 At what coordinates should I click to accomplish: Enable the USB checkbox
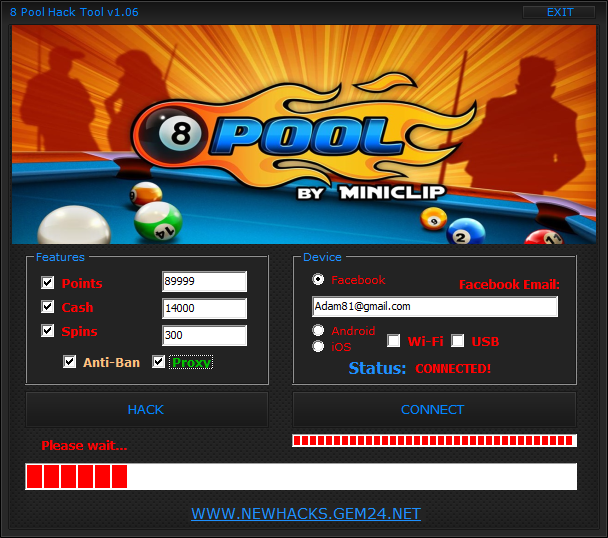click(458, 341)
